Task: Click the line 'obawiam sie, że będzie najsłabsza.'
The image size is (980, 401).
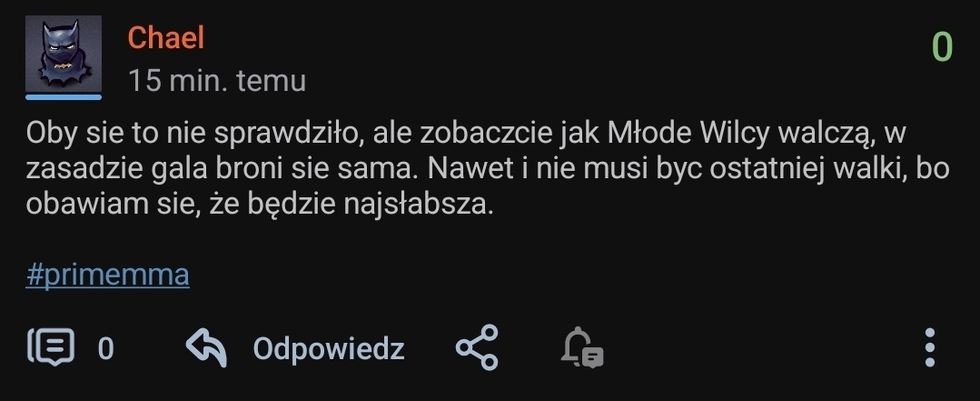Action: click(260, 205)
